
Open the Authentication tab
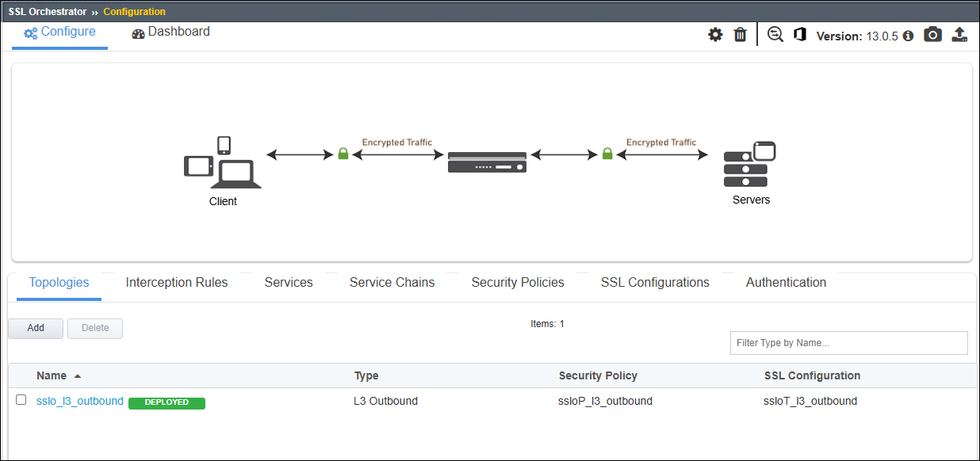(786, 283)
